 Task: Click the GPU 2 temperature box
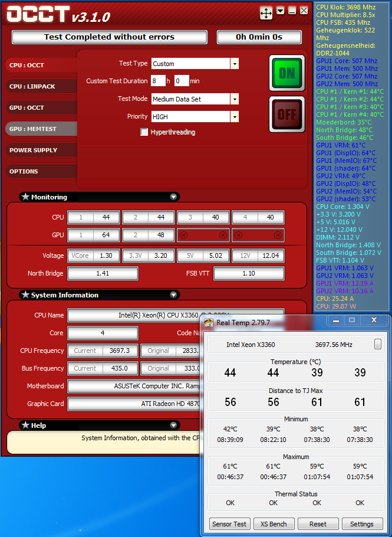[x=149, y=235]
